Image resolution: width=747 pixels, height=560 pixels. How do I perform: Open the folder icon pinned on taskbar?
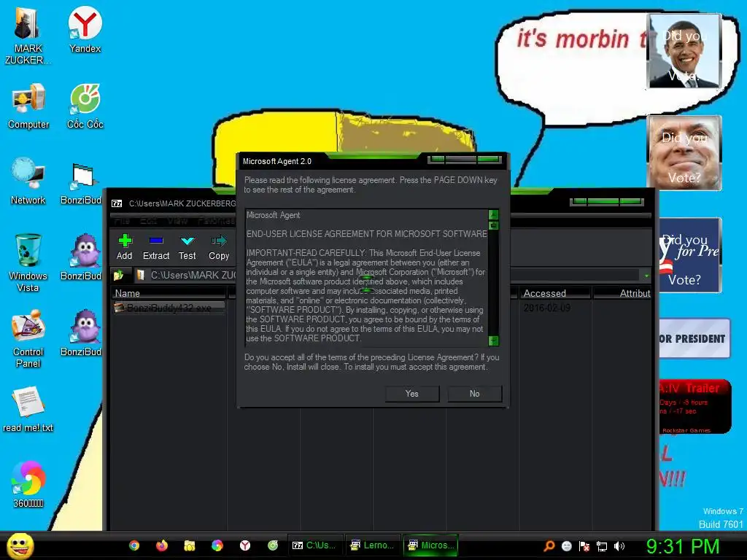pos(190,545)
